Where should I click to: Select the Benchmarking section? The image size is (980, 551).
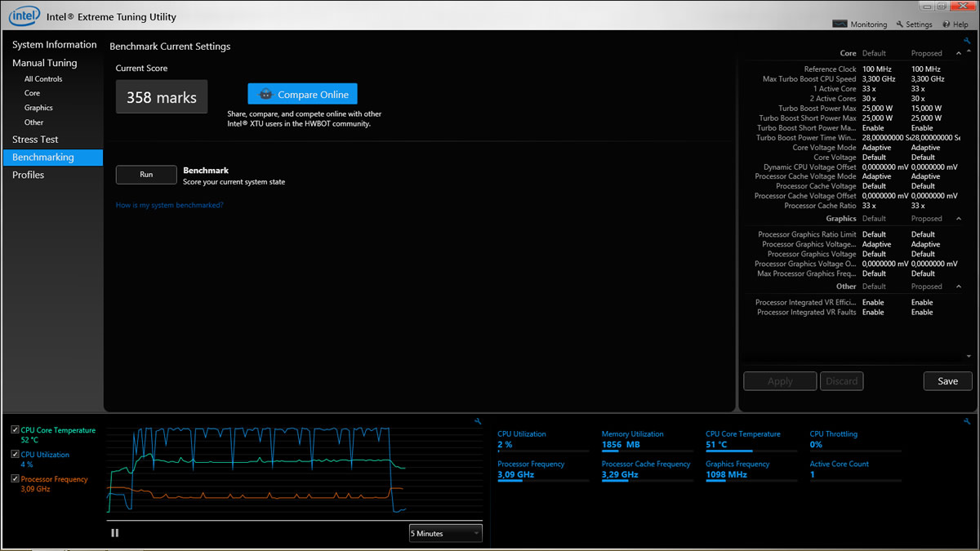pyautogui.click(x=54, y=158)
